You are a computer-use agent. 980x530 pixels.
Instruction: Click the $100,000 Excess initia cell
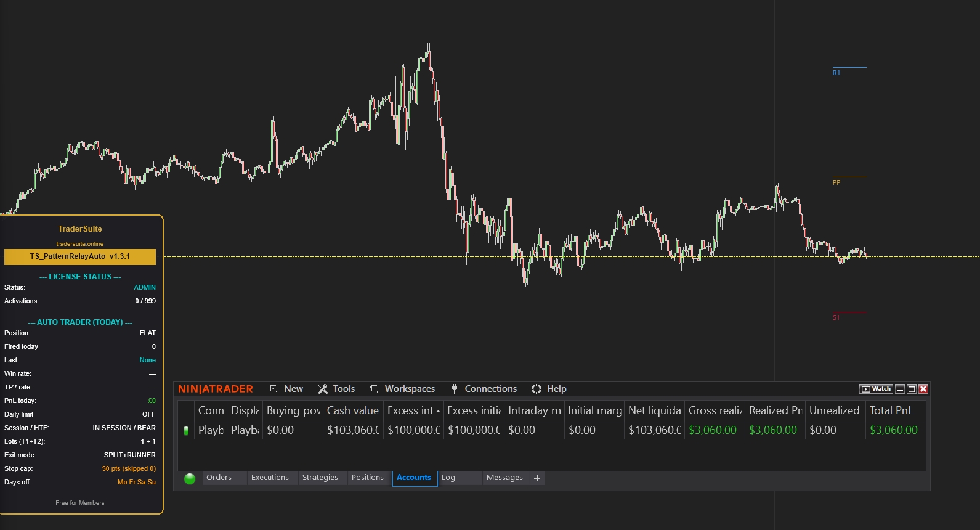[474, 430]
